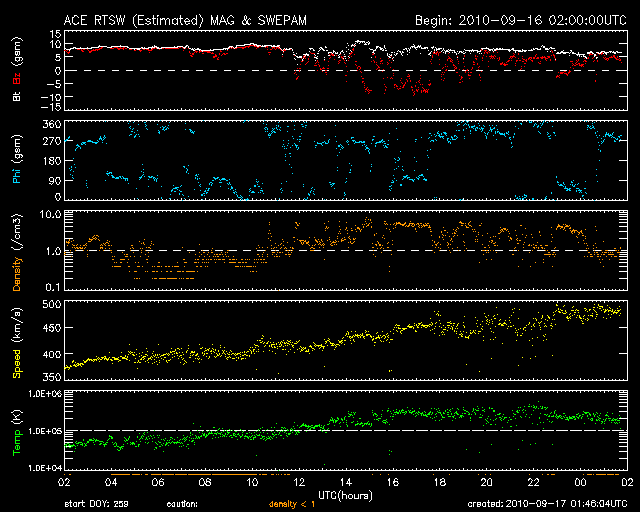This screenshot has height=512, width=640.
Task: Click the '90' tick on Phi axis
Action: click(55, 180)
